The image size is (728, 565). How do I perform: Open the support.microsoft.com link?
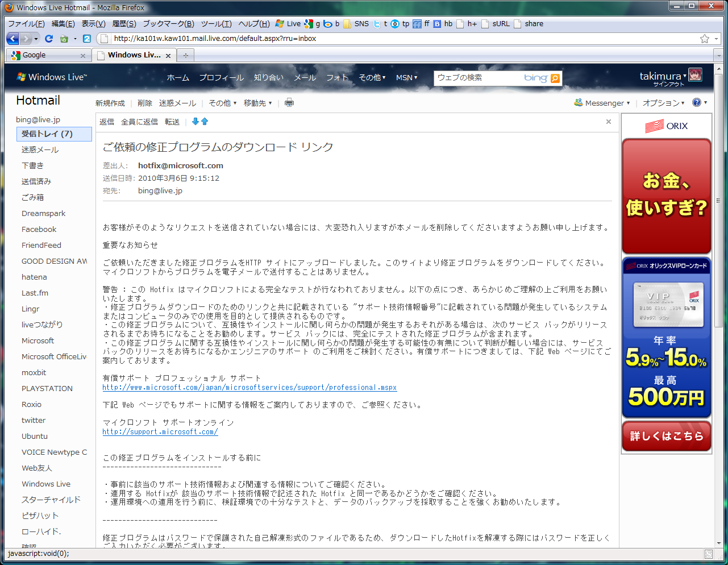pos(160,432)
